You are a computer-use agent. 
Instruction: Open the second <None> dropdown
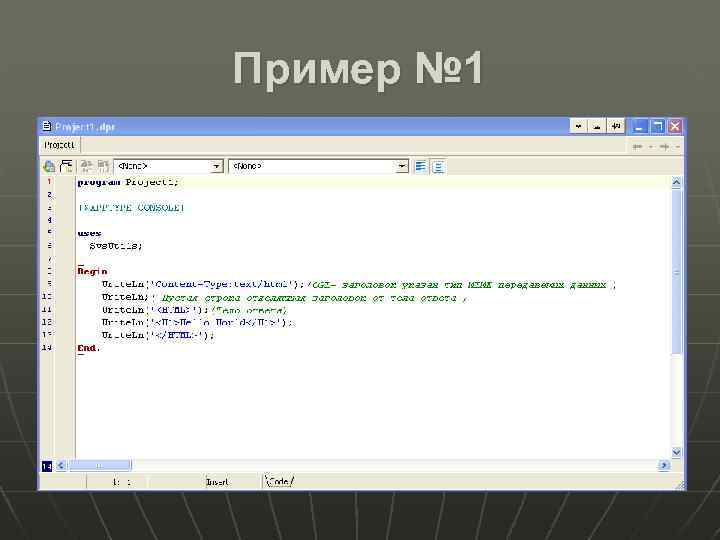tap(402, 166)
